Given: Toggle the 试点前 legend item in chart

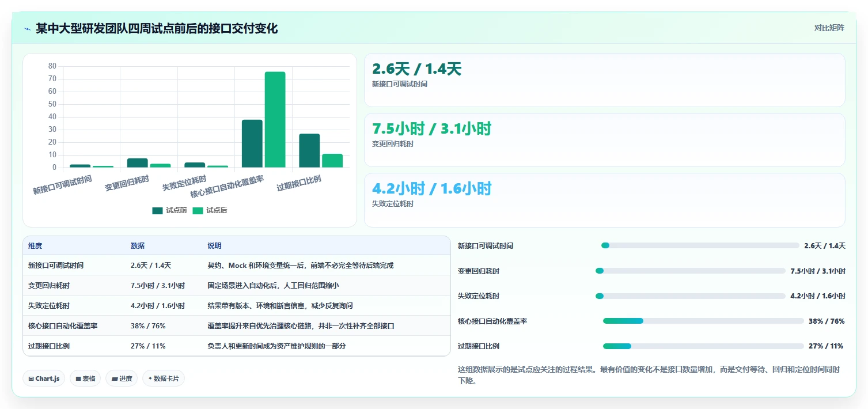Looking at the screenshot, I should [x=169, y=211].
